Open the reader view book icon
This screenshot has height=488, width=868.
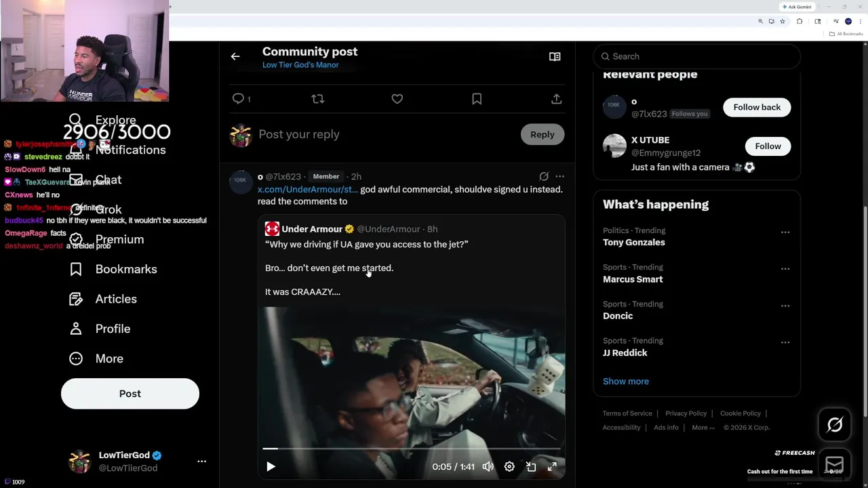(x=555, y=56)
